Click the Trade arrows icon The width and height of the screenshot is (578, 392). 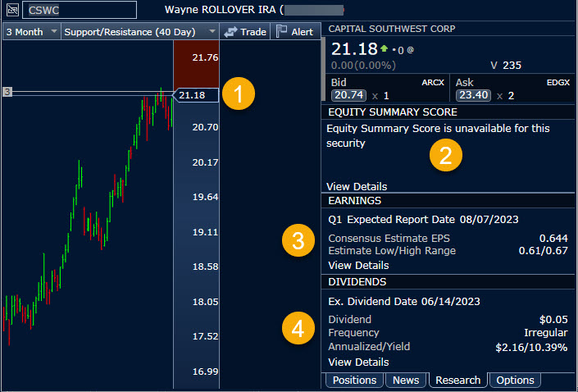231,31
